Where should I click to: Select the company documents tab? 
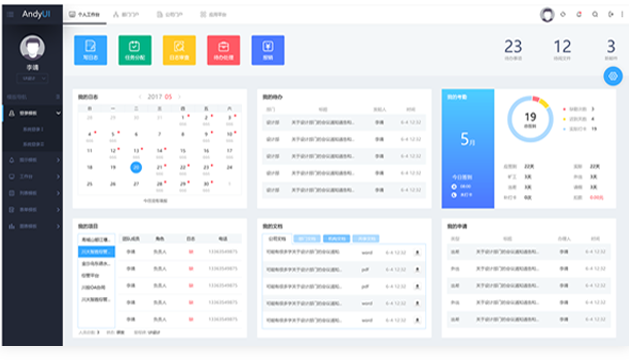coord(277,238)
